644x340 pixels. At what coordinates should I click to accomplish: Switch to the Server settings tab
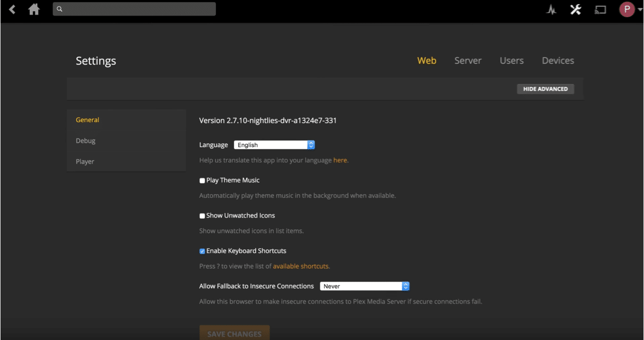pos(468,60)
